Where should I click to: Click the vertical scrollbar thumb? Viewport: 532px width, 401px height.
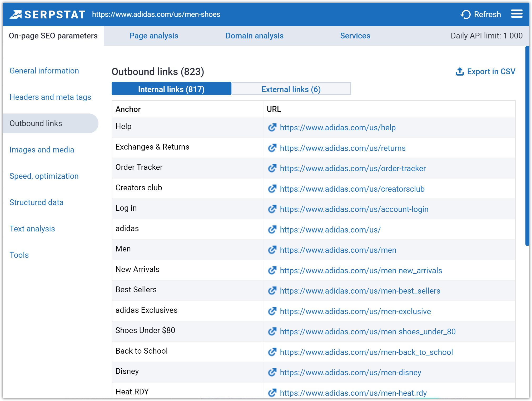point(527,146)
